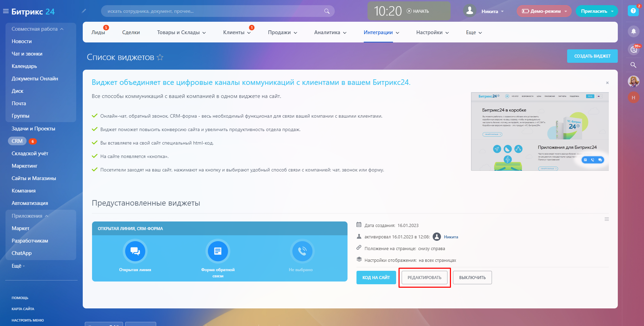Click the КОД НА САЙТ button
The height and width of the screenshot is (326, 644).
376,278
